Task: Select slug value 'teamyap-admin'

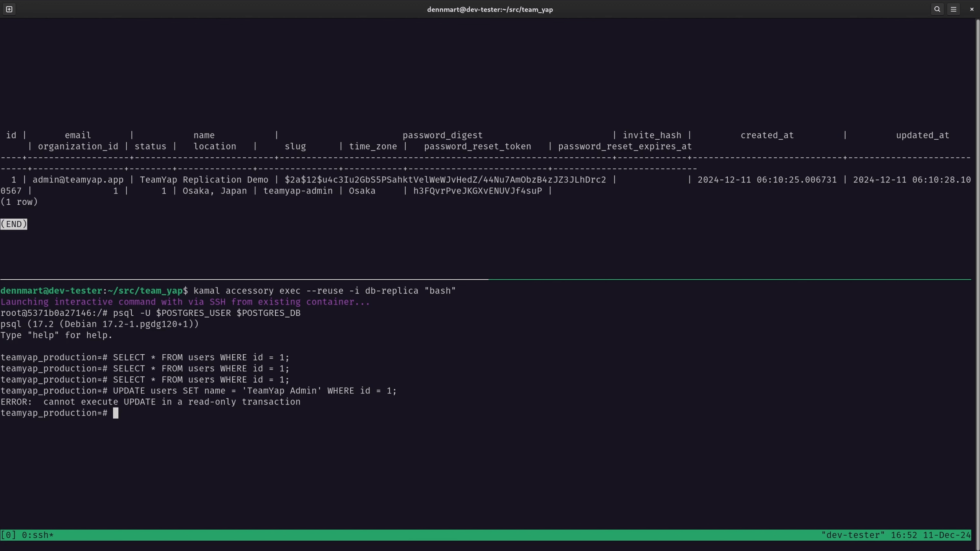Action: (x=298, y=191)
